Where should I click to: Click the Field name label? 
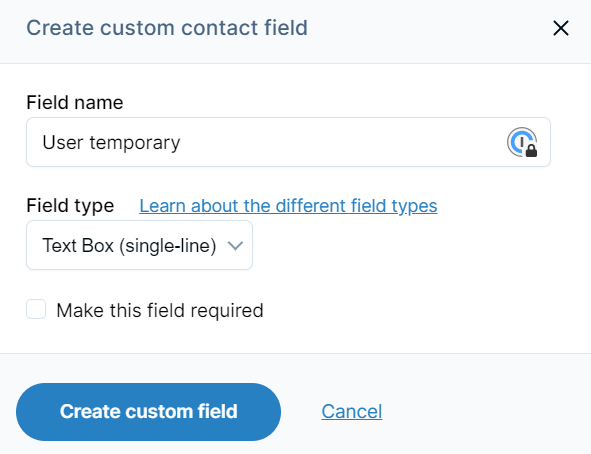(x=75, y=102)
